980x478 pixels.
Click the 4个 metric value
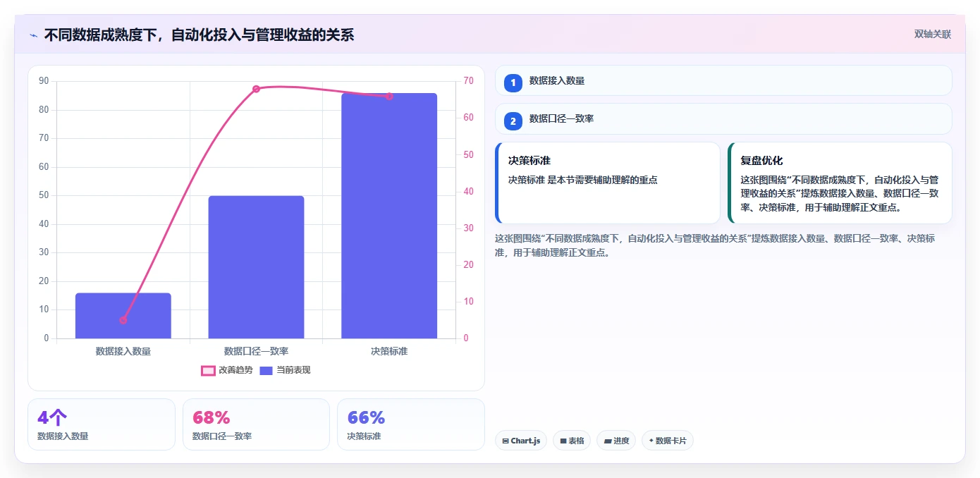(53, 417)
